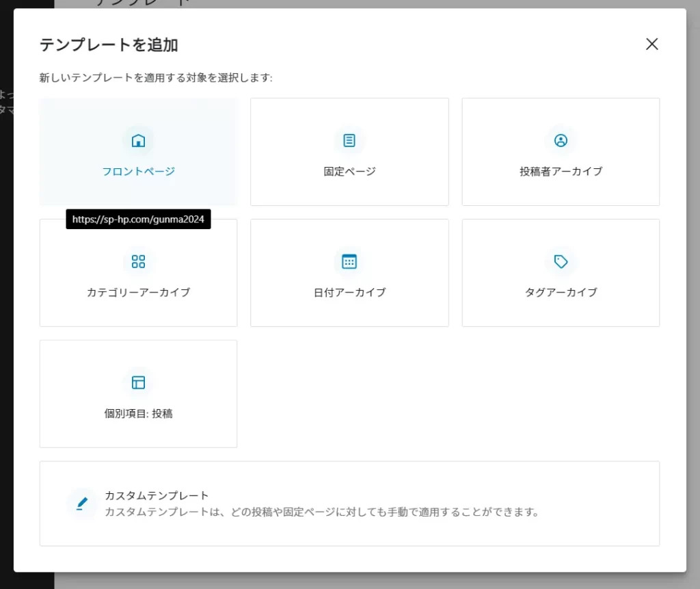This screenshot has width=700, height=589.
Task: Choose the 固定ページ template label
Action: tap(349, 171)
